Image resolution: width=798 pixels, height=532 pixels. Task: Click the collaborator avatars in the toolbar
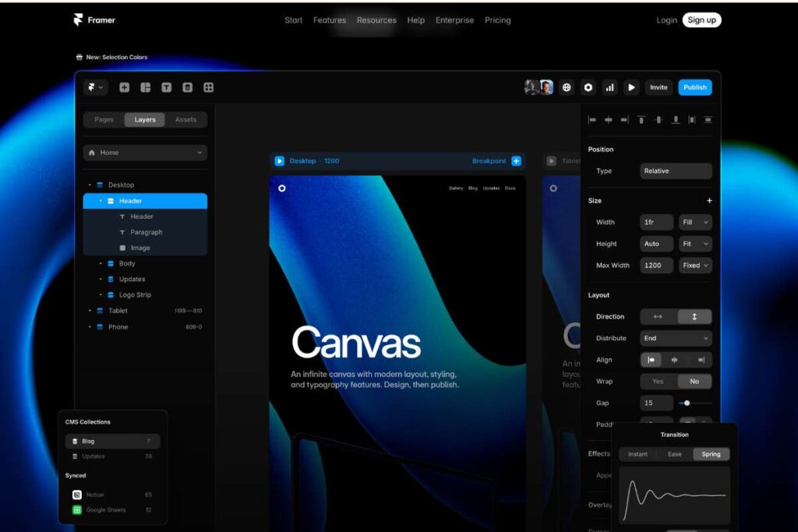(539, 87)
